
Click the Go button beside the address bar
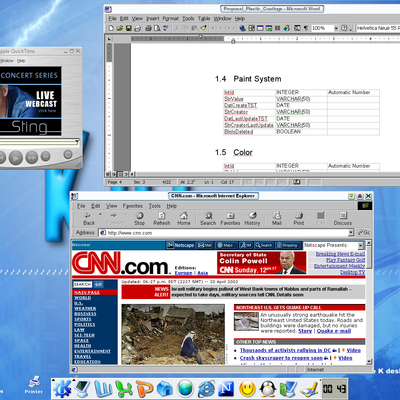364,233
